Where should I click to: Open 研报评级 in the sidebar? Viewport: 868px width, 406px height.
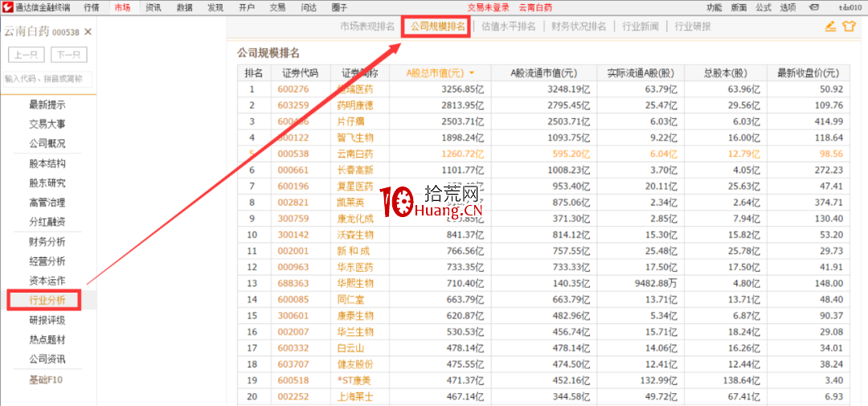pyautogui.click(x=47, y=320)
